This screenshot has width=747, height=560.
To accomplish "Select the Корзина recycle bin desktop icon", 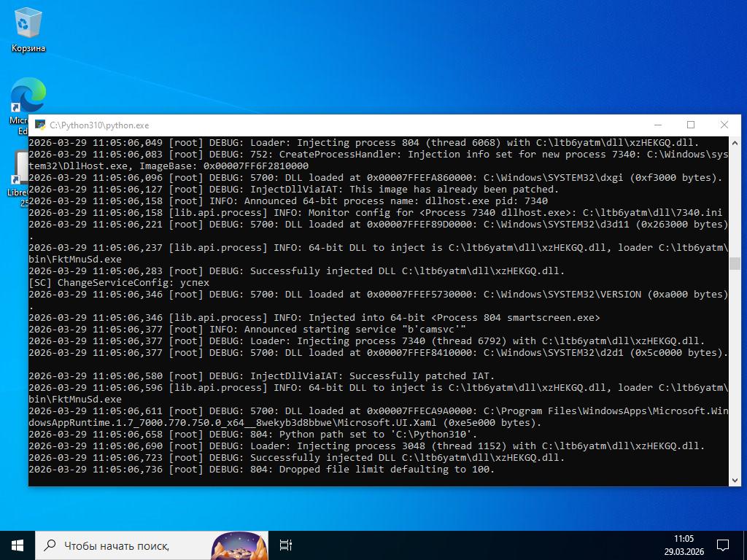I will click(x=28, y=29).
